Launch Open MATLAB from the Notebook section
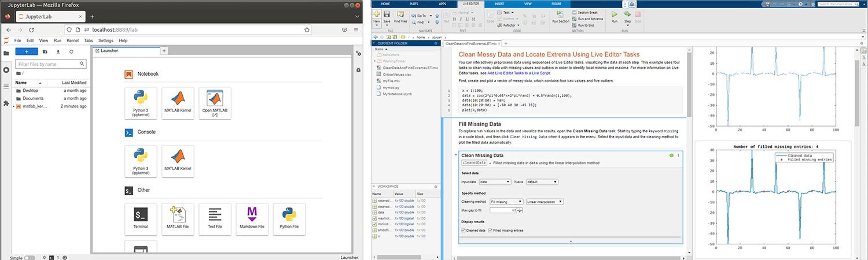The width and height of the screenshot is (868, 260). coord(215,103)
